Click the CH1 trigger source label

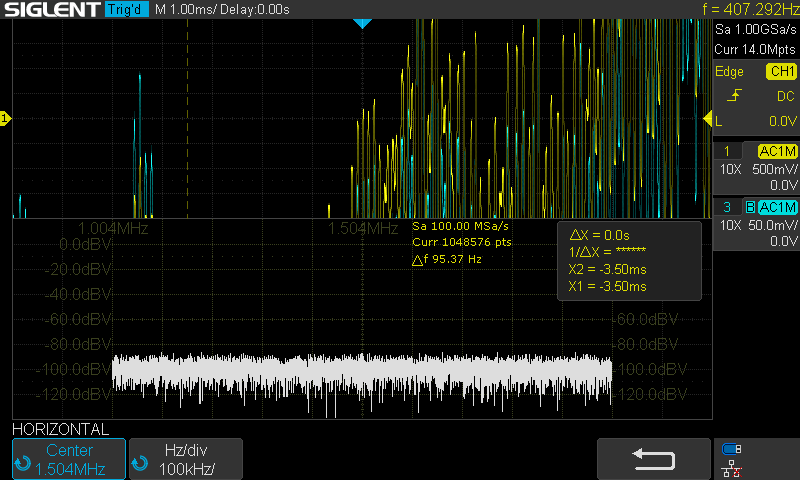781,71
